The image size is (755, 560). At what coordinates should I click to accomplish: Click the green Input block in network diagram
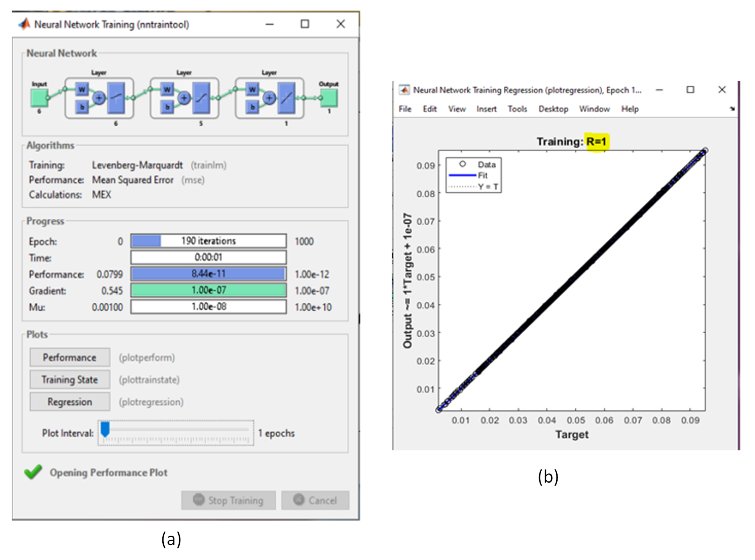tap(39, 98)
